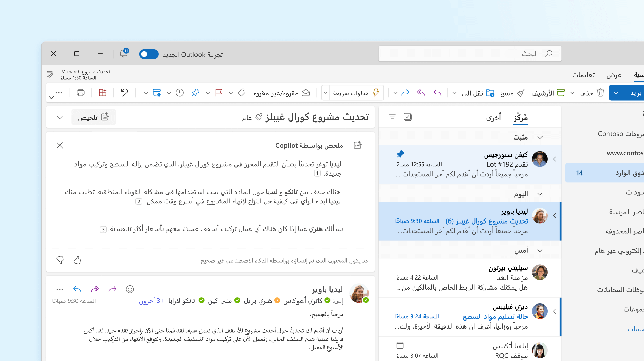Open the notifications bell
Image resolution: width=644 pixels, height=361 pixels.
[x=124, y=53]
